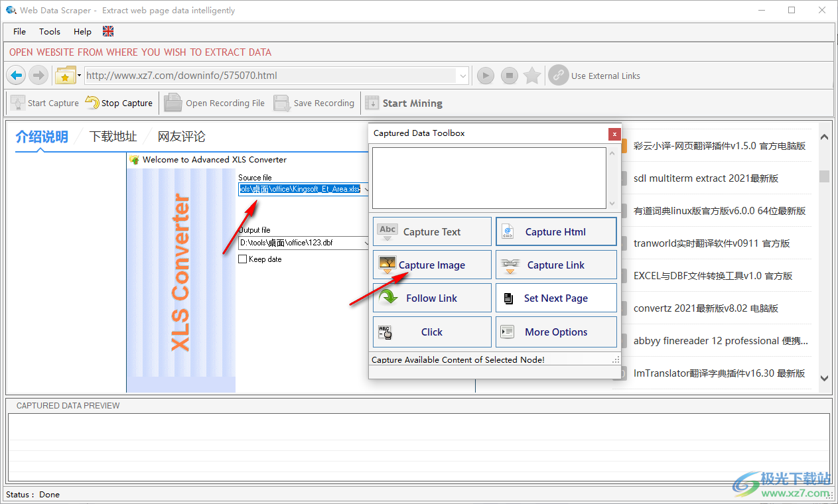Viewport: 838px width, 504px height.
Task: Click the Web Data Scraper title icon
Action: pos(11,11)
